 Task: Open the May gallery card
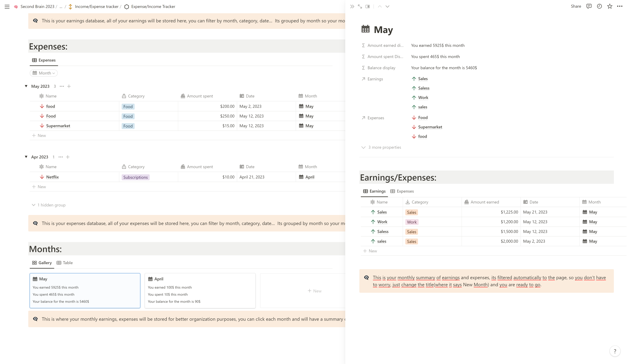coord(85,291)
